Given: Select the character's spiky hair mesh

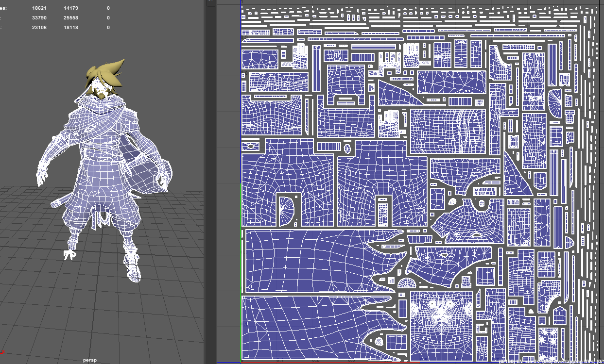Looking at the screenshot, I should tap(104, 73).
